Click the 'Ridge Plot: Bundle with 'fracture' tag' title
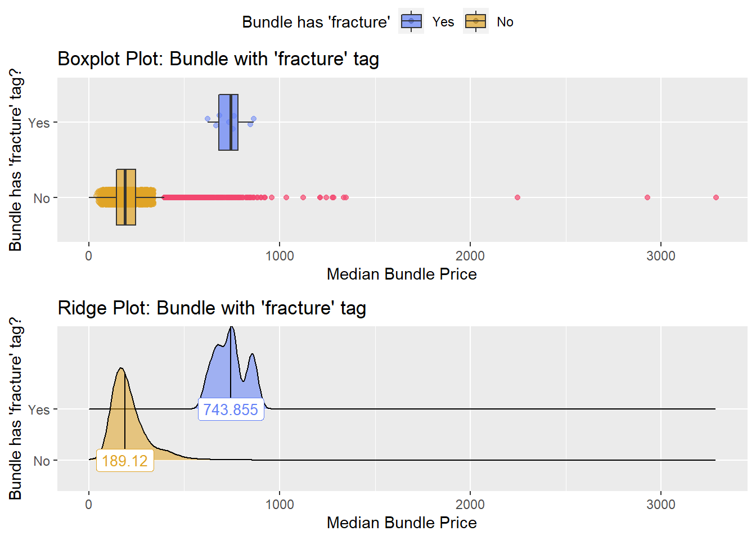756x540 pixels. point(212,308)
